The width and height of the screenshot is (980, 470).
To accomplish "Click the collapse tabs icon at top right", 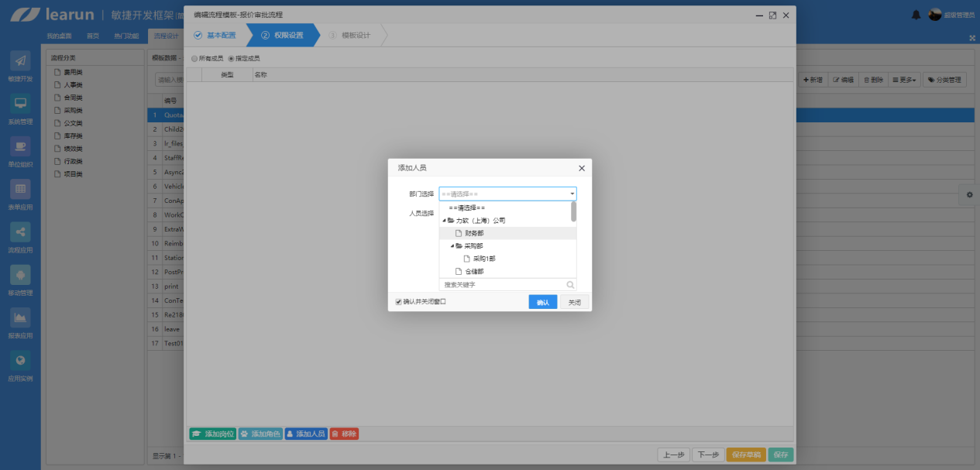I will [972, 37].
